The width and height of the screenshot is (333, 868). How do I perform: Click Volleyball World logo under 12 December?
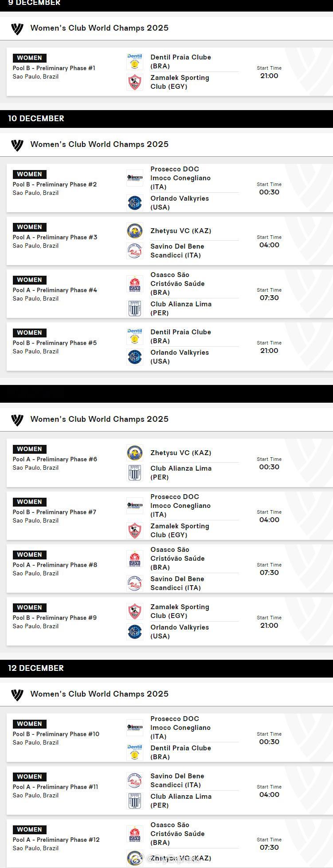pos(17,694)
